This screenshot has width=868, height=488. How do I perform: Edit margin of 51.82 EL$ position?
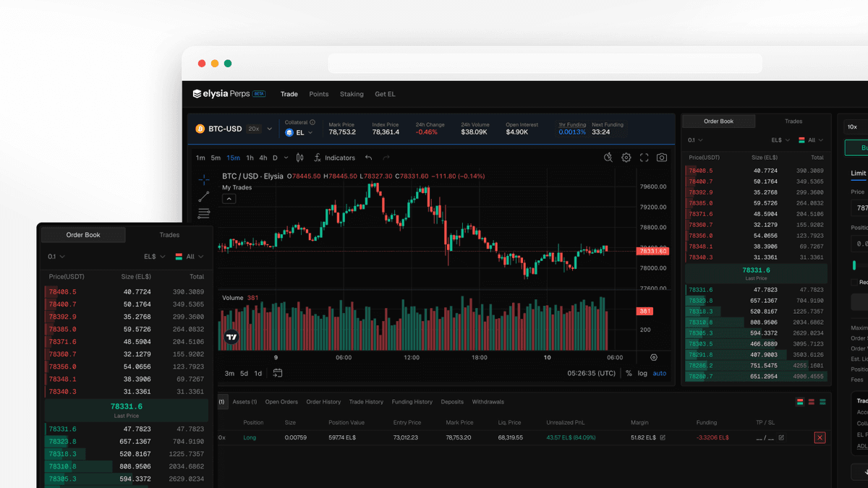coord(663,437)
